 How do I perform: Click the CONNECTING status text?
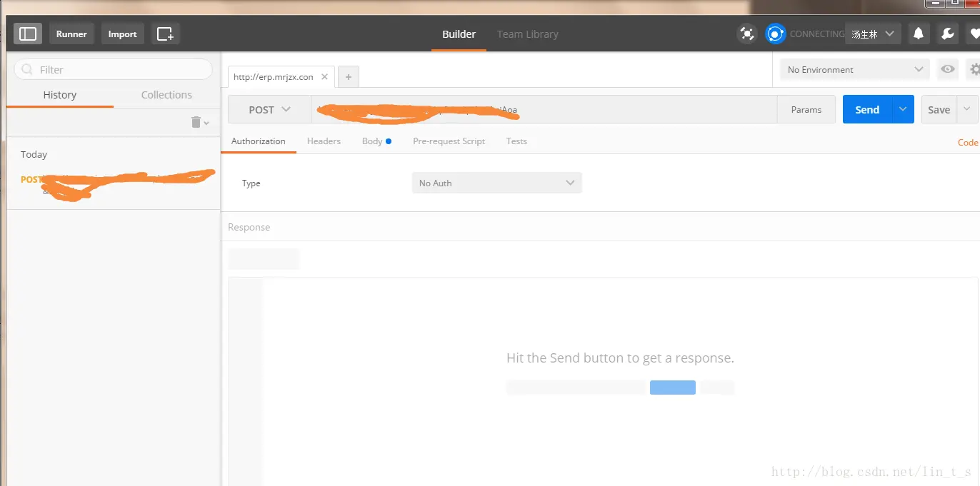(816, 34)
